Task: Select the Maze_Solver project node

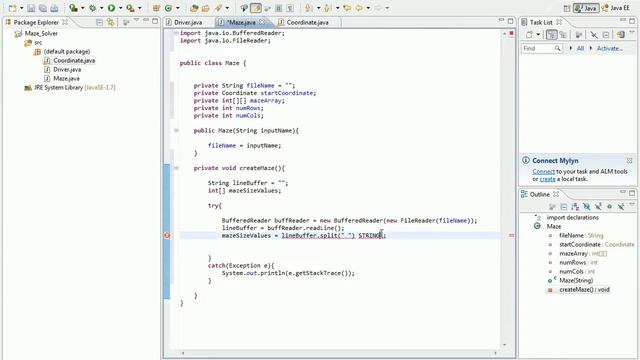Action: coord(36,33)
